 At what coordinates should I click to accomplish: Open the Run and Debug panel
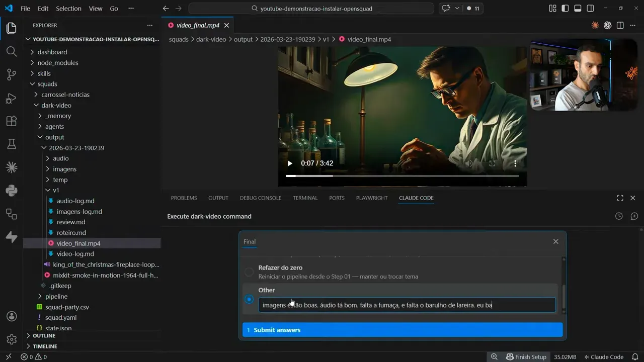11,99
